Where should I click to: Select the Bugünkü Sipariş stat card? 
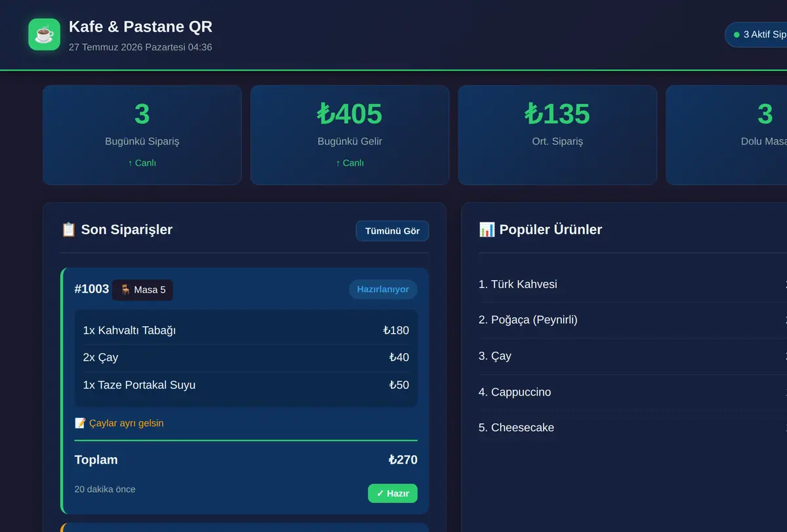click(142, 135)
